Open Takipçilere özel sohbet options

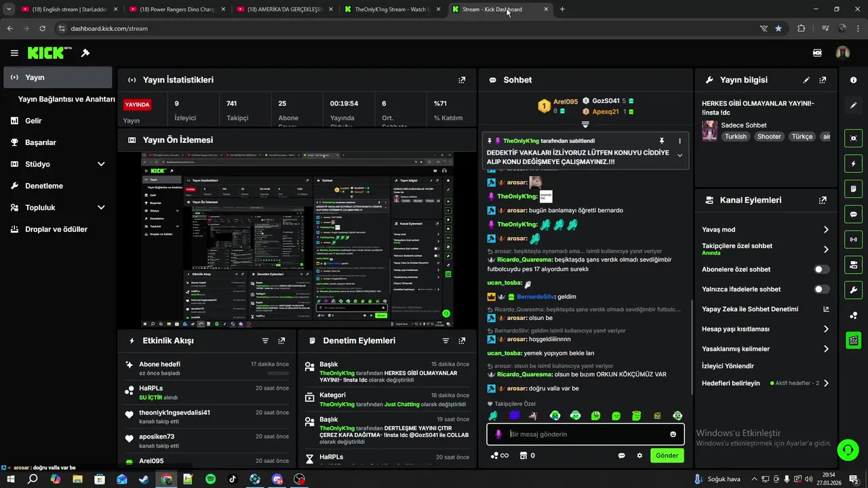coord(766,249)
